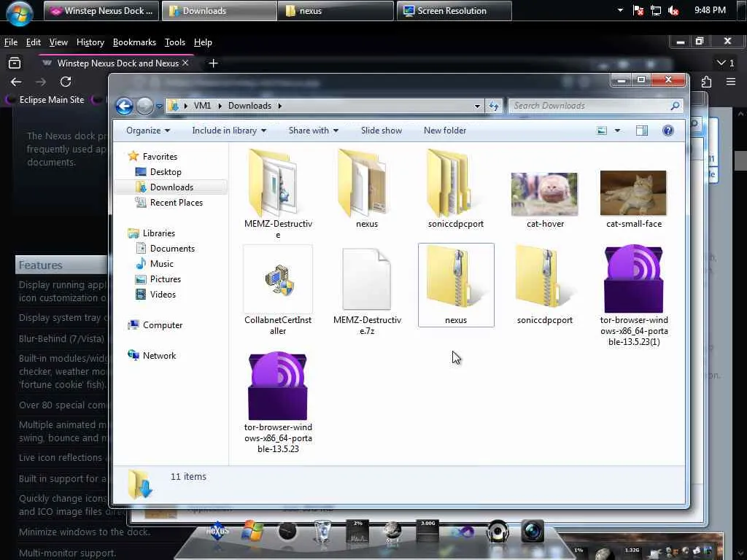Open the clock icon in the dock
Screen dimensions: 747x560
tap(287, 531)
